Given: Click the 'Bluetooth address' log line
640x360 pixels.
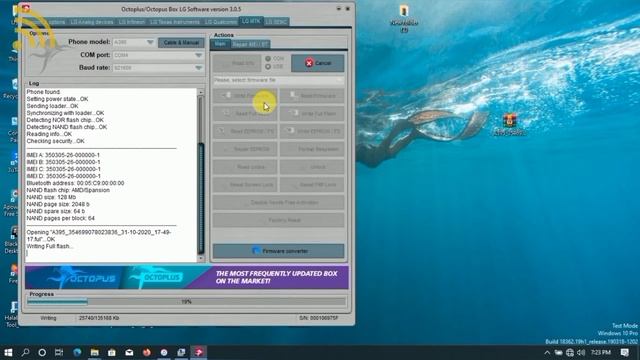Looking at the screenshot, I should (x=75, y=183).
